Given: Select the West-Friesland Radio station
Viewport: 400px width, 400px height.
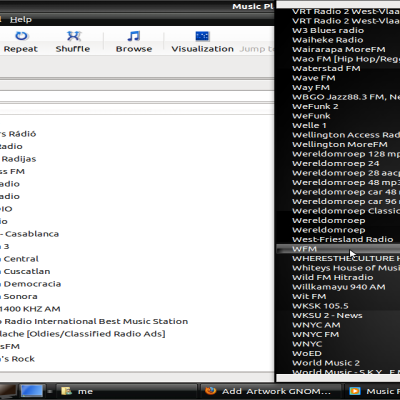Looking at the screenshot, I should [x=343, y=239].
